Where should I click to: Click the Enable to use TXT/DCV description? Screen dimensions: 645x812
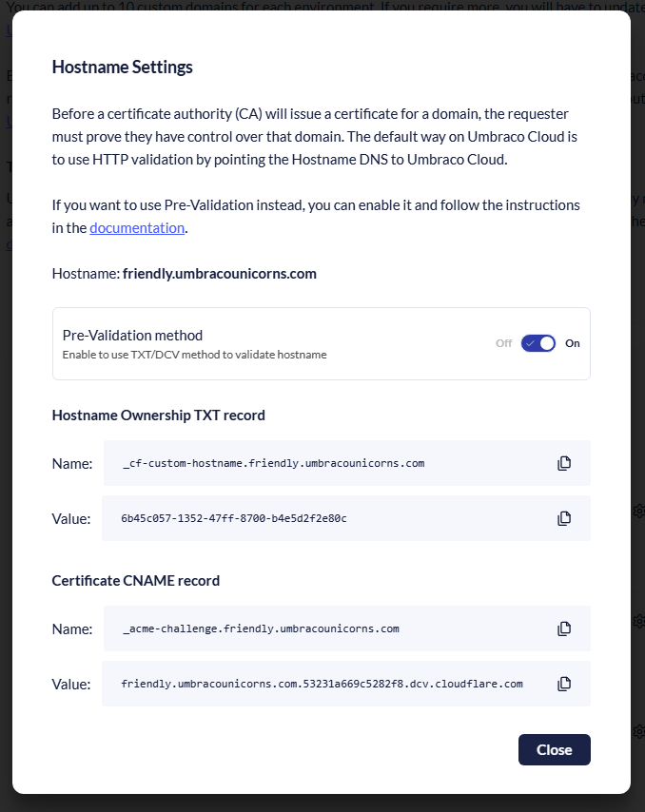[194, 355]
